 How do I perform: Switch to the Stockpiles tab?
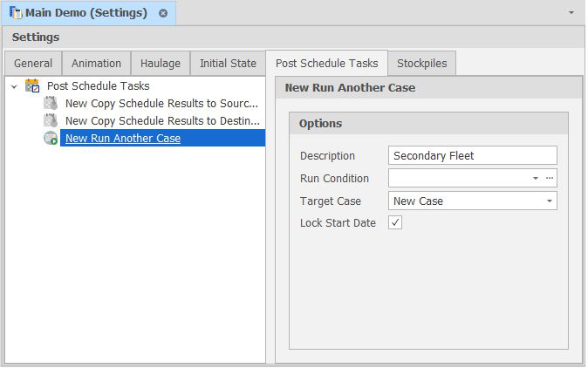[422, 63]
